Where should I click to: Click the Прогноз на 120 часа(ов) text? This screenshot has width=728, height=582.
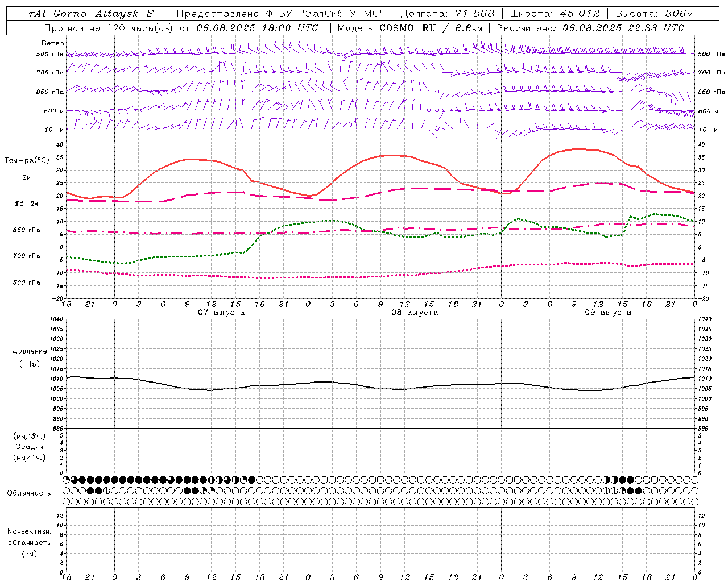click(x=109, y=28)
